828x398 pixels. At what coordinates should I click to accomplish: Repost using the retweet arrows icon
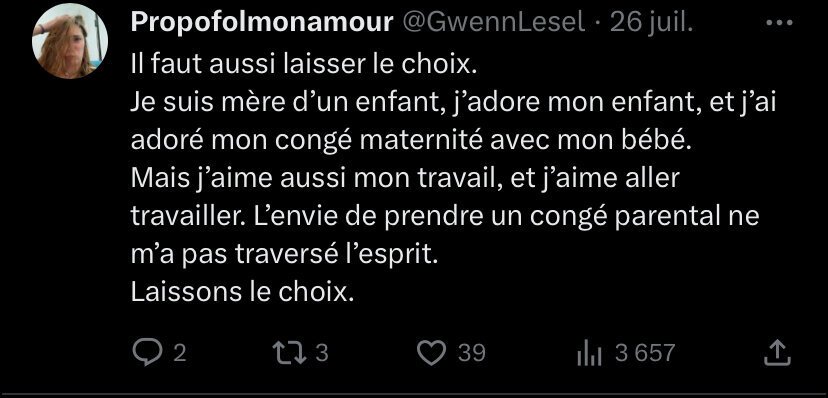(x=289, y=353)
